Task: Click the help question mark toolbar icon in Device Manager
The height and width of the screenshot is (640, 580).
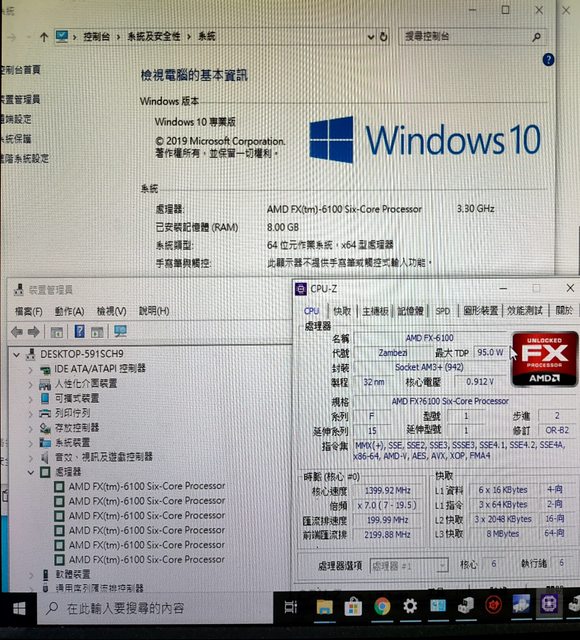Action: pos(79,331)
